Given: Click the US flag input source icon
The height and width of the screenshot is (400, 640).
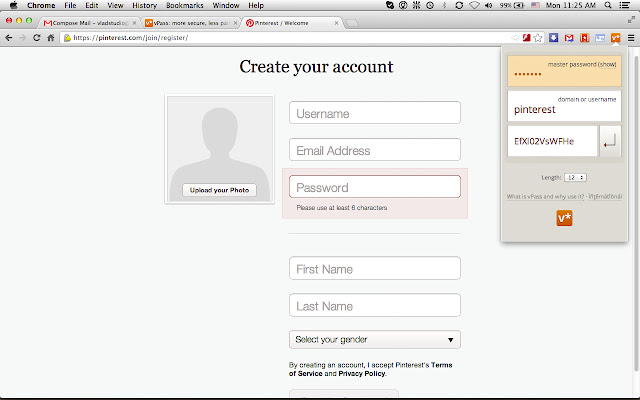Looking at the screenshot, I should [x=535, y=5].
